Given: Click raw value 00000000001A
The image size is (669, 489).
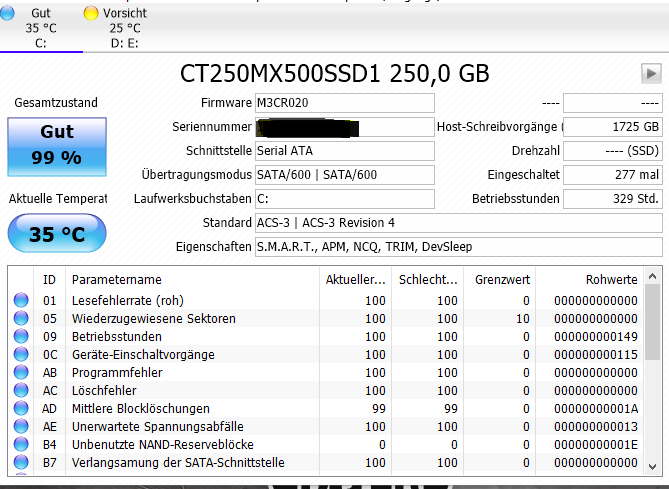Looking at the screenshot, I should 596,408.
